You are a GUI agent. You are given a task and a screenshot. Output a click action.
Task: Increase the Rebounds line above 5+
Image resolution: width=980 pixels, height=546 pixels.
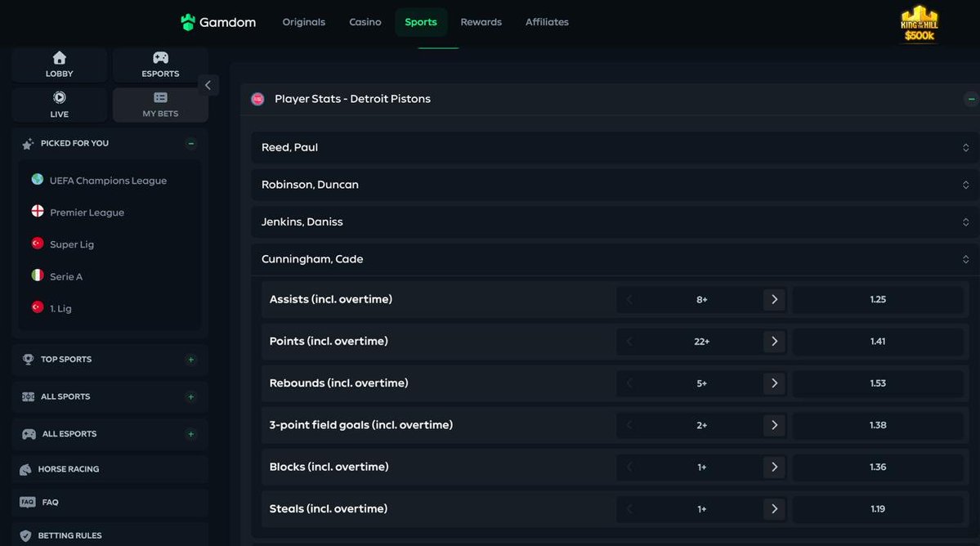(x=774, y=383)
